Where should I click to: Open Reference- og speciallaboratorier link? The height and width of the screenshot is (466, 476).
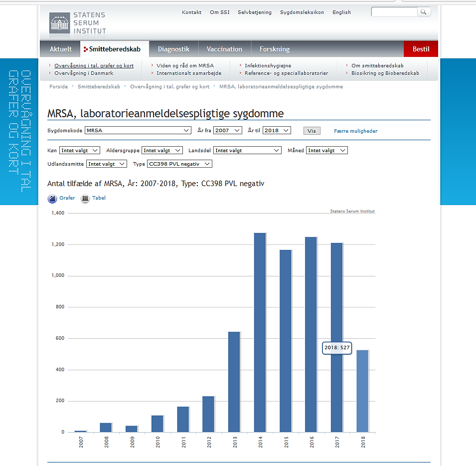(286, 73)
